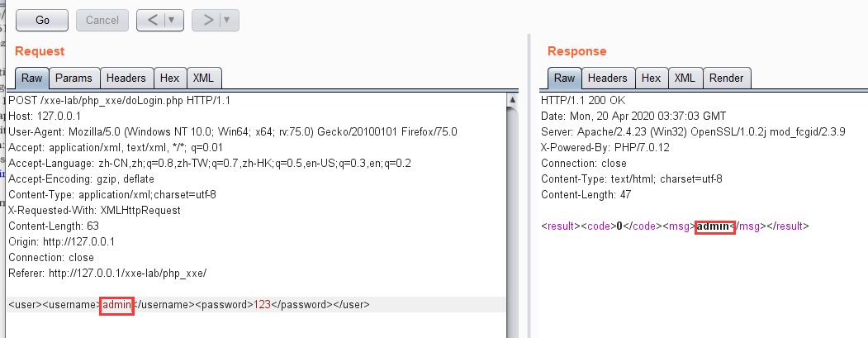Open the Render tab in Response
The width and height of the screenshot is (868, 338).
pyautogui.click(x=726, y=79)
